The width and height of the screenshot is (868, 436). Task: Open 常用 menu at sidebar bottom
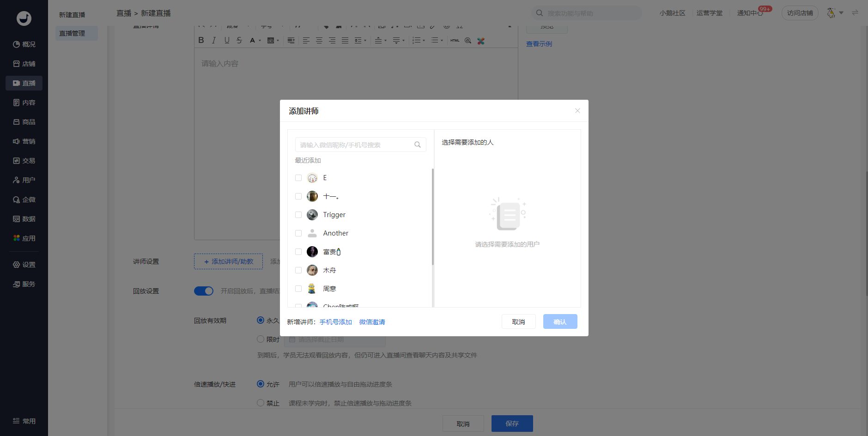coord(24,421)
